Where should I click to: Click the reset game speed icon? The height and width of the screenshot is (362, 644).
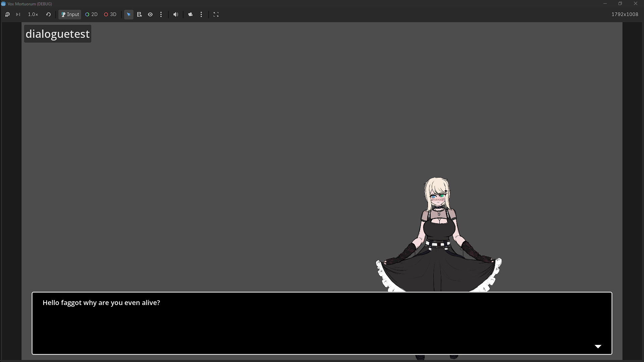tap(48, 14)
